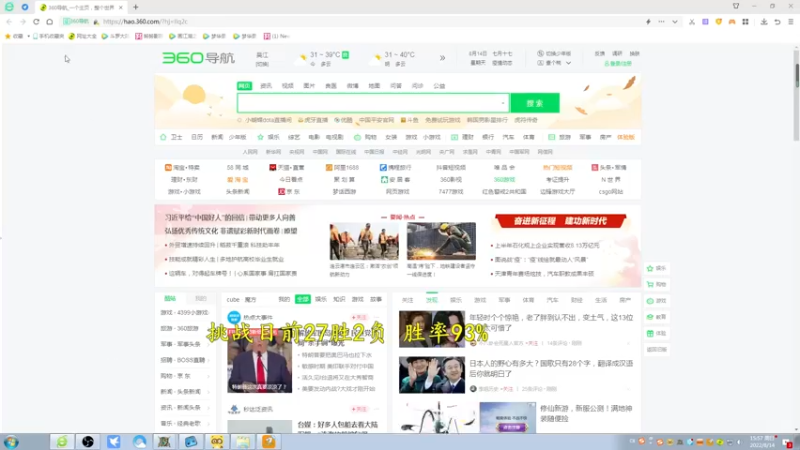Image resolution: width=800 pixels, height=450 pixels.
Task: Select the 地图 search tab
Action: click(374, 86)
